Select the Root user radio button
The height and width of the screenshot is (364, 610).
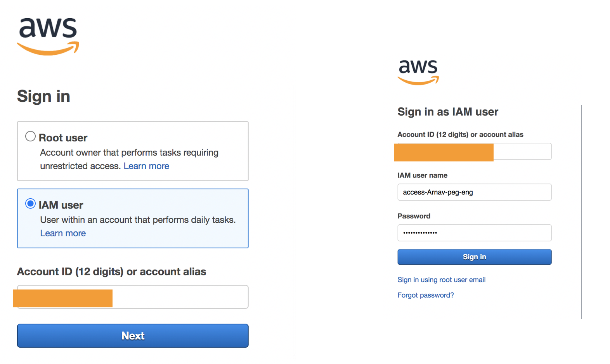pyautogui.click(x=30, y=136)
